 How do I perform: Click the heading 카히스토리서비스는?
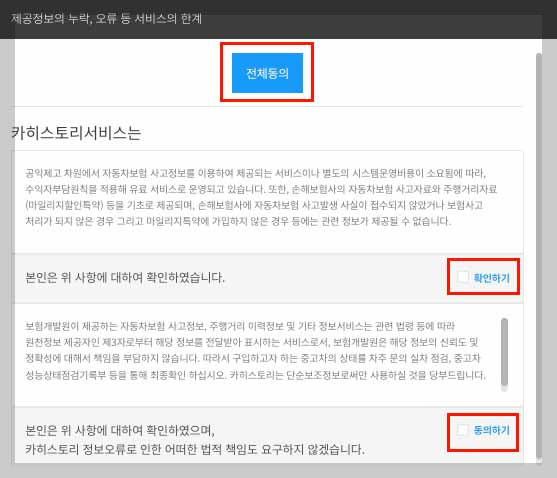76,133
